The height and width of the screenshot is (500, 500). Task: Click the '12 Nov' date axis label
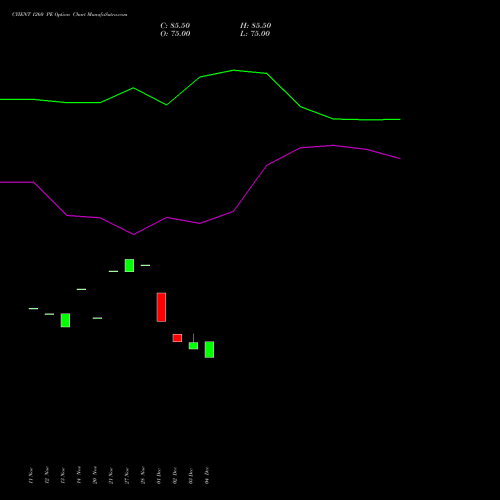tap(47, 475)
